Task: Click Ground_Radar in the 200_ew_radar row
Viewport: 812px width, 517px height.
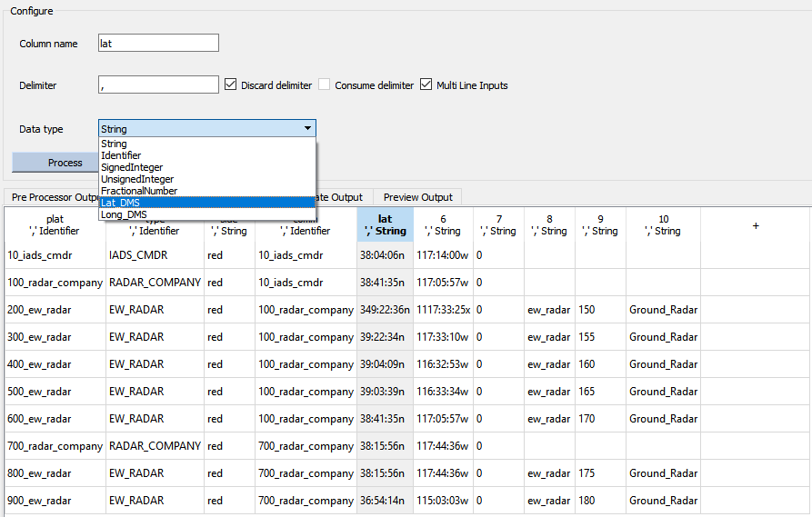Action: (x=664, y=310)
